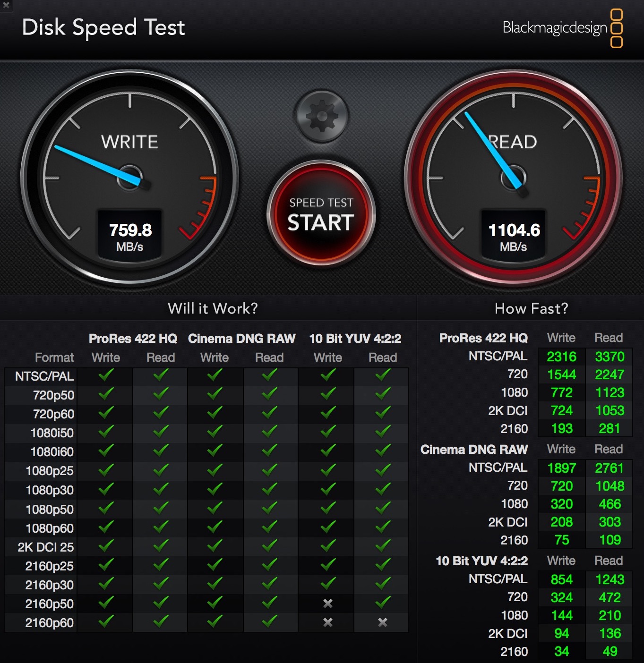The height and width of the screenshot is (663, 644).
Task: Click the 2160p50 ProRes 422 HQ write checkmark
Action: 106,602
